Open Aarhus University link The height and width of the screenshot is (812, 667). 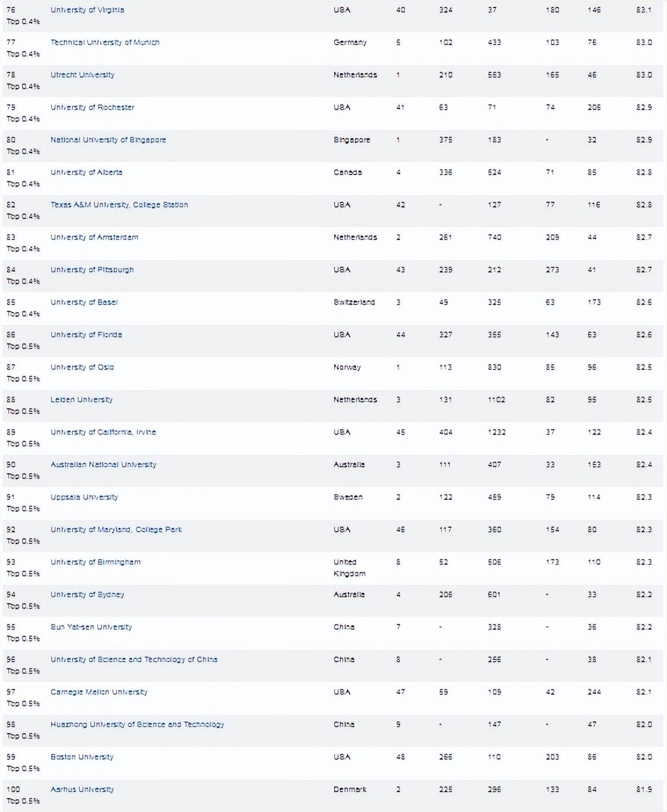click(82, 789)
